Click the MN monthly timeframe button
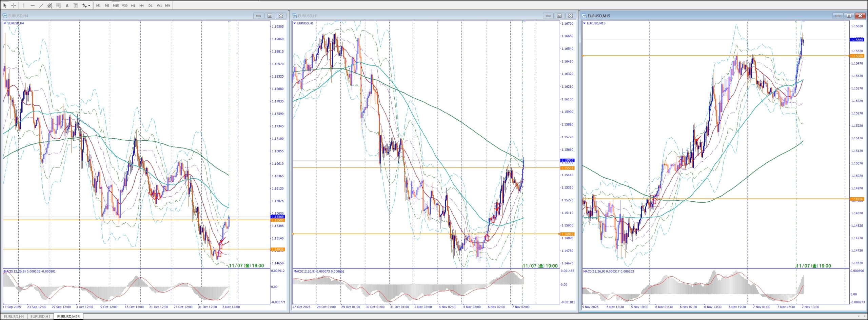868x320 pixels. (x=167, y=5)
